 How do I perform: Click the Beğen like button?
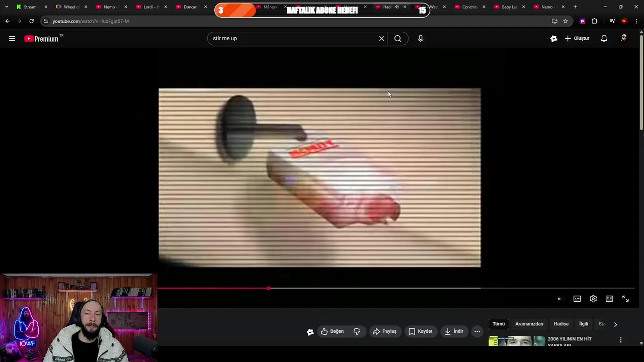coord(333,331)
